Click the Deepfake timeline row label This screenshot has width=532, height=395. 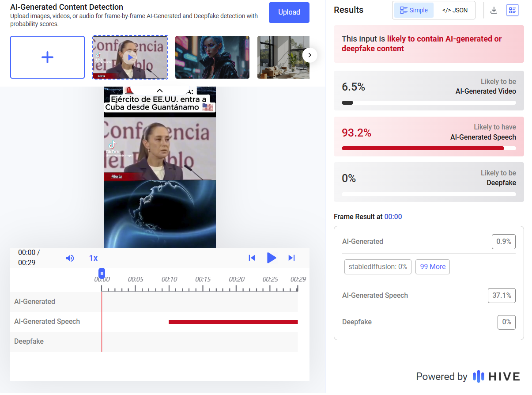point(29,342)
